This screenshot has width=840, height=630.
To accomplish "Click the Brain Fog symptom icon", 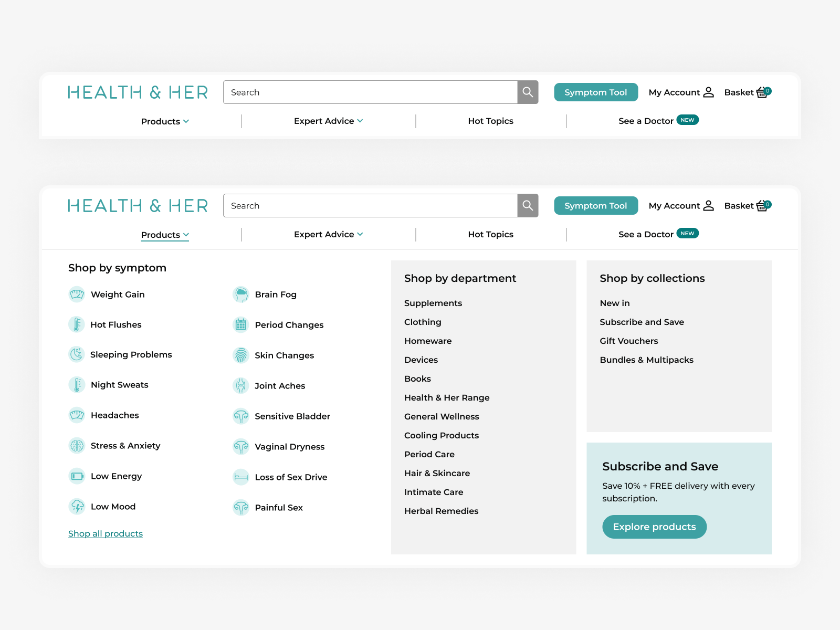I will click(x=240, y=295).
